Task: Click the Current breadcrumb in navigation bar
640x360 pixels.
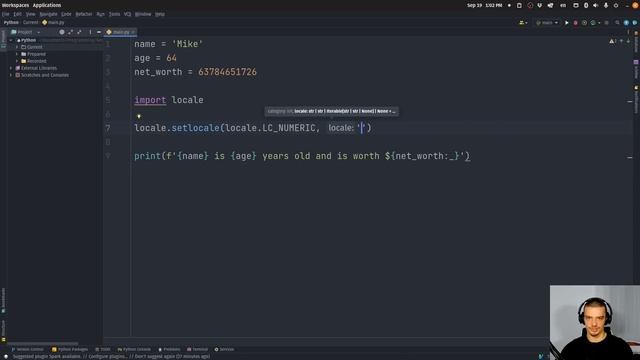Action: pos(30,22)
